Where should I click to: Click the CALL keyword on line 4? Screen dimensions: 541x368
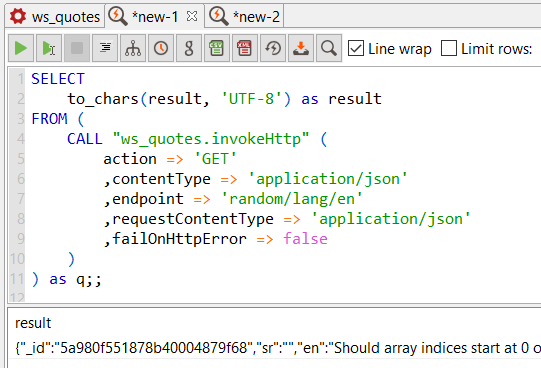pyautogui.click(x=85, y=139)
